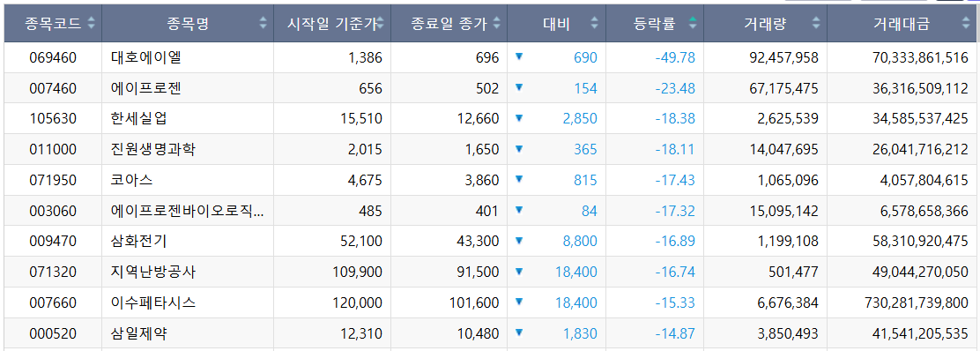980x351 pixels.
Task: Select stock name 대호에이엘
Action: [146, 58]
